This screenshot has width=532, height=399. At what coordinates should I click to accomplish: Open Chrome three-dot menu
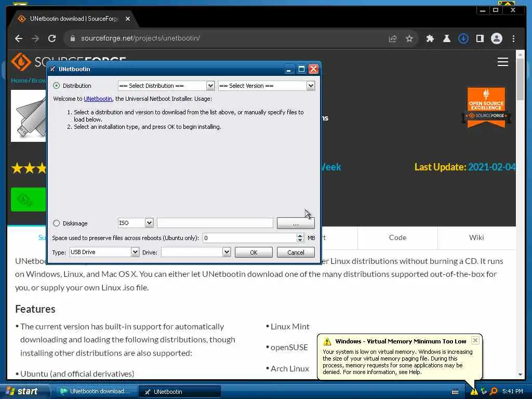point(513,38)
